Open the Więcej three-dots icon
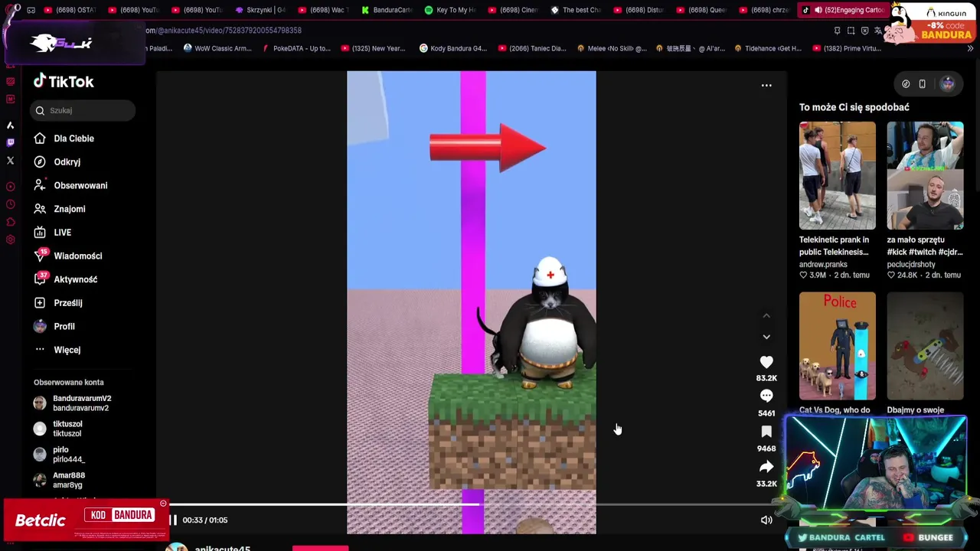The image size is (980, 551). pyautogui.click(x=40, y=350)
